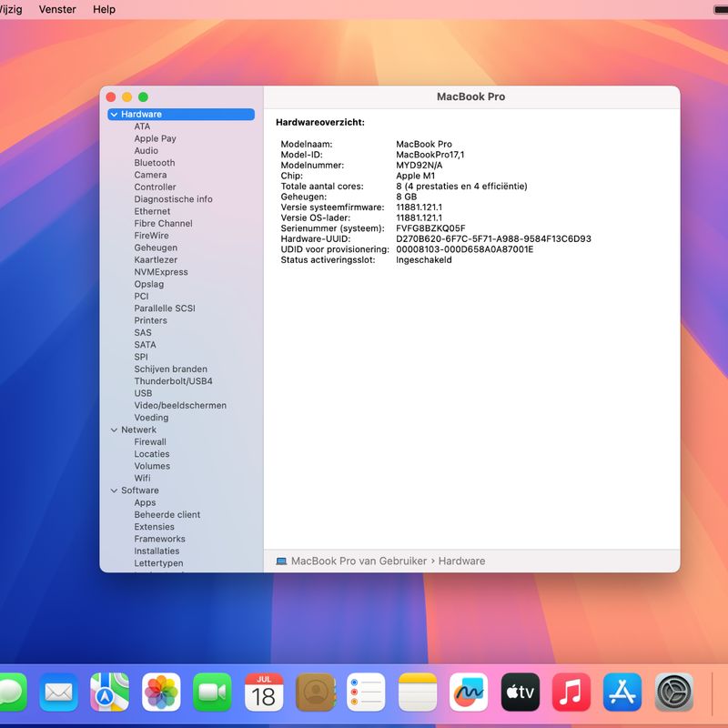
Task: Open System Settings from the Dock
Action: point(674,692)
